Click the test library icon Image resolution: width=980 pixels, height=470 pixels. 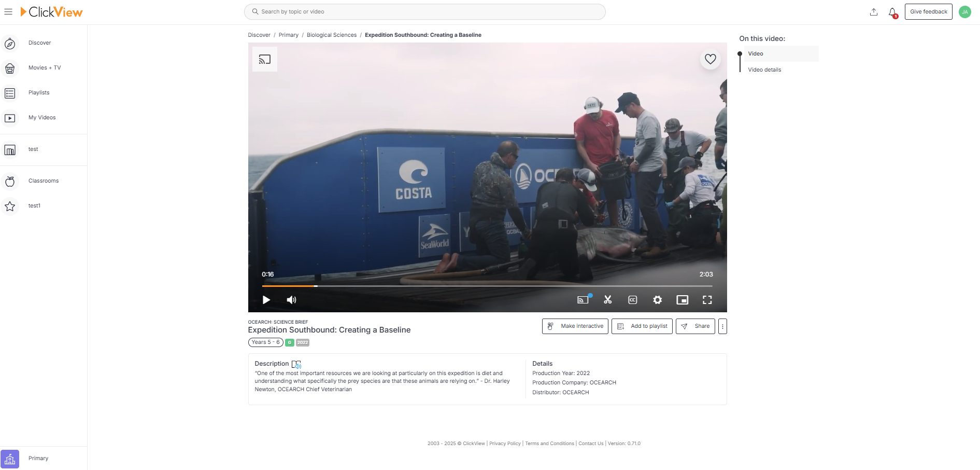pyautogui.click(x=10, y=150)
